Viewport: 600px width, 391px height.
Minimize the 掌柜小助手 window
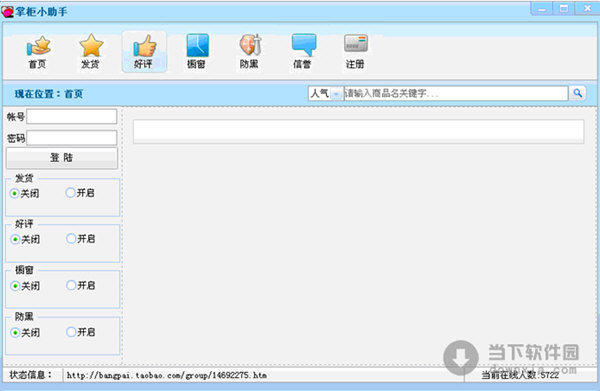(542, 9)
